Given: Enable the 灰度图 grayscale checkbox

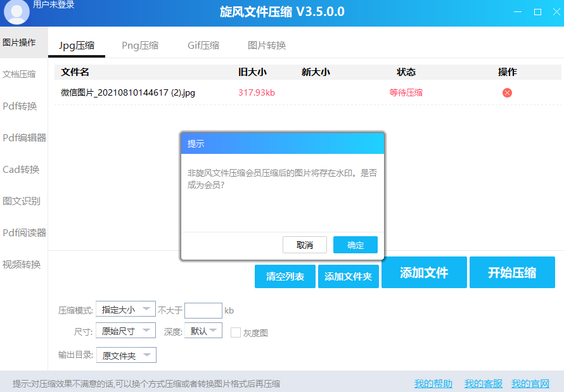Looking at the screenshot, I should click(x=235, y=332).
